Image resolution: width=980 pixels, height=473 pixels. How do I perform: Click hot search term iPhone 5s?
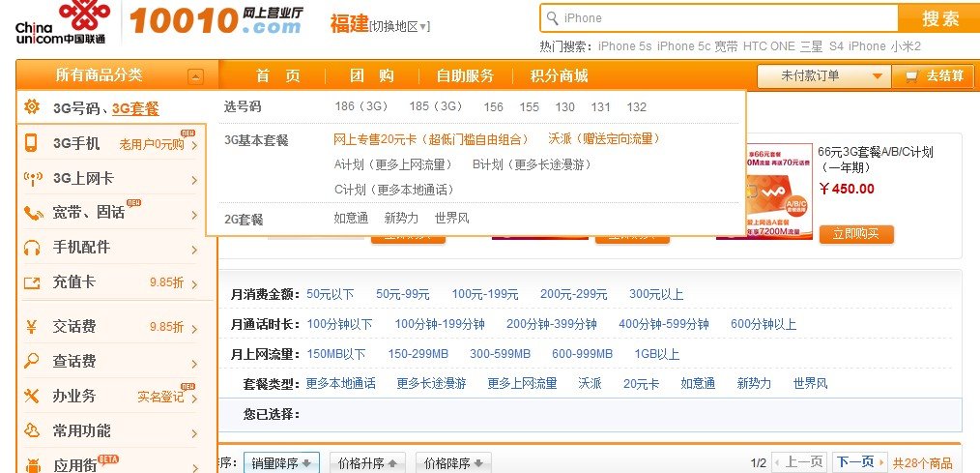624,46
